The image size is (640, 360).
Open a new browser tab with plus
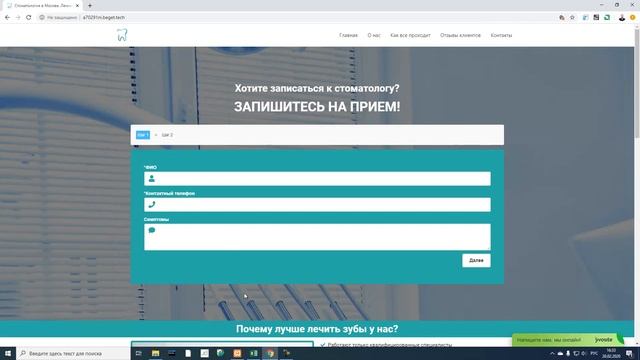(90, 5)
